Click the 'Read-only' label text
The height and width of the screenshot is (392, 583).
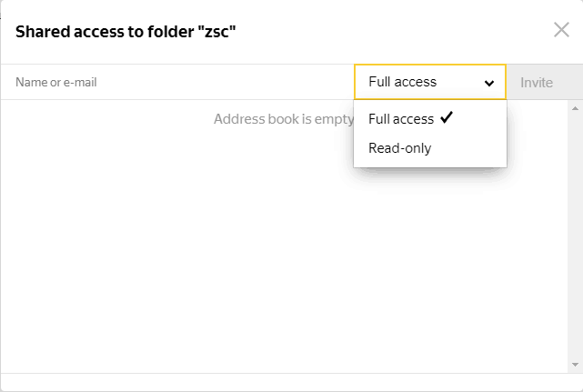tap(400, 147)
